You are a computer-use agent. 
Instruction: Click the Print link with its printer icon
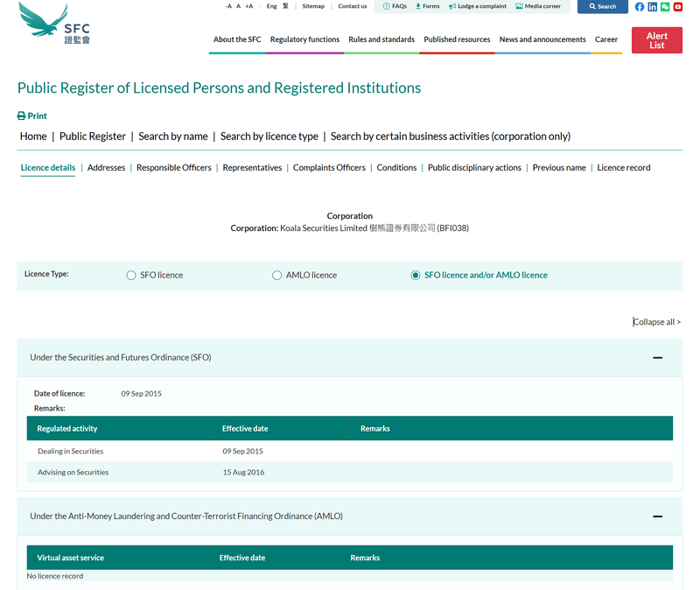[31, 116]
